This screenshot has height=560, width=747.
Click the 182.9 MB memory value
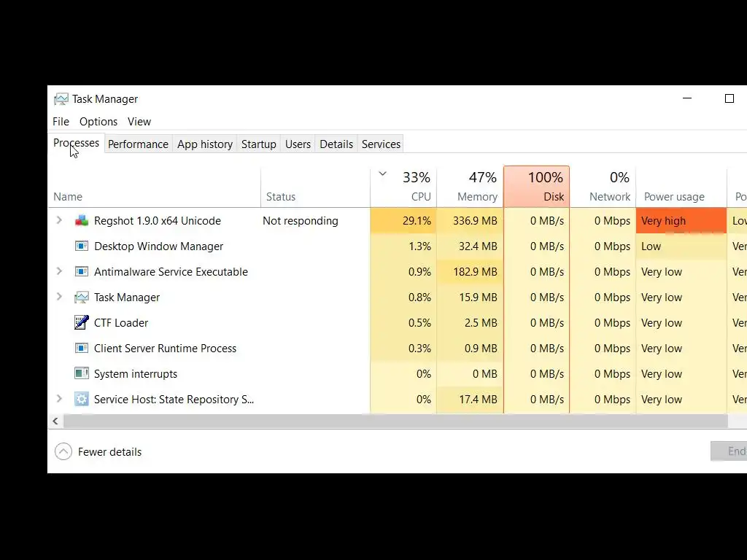coord(475,272)
